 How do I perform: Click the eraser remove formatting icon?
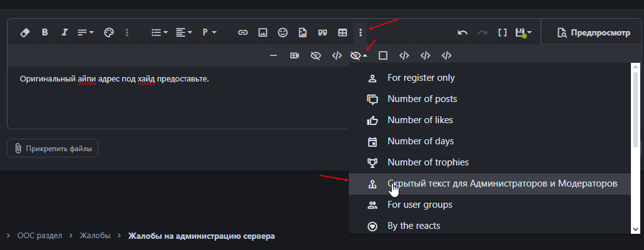click(25, 32)
